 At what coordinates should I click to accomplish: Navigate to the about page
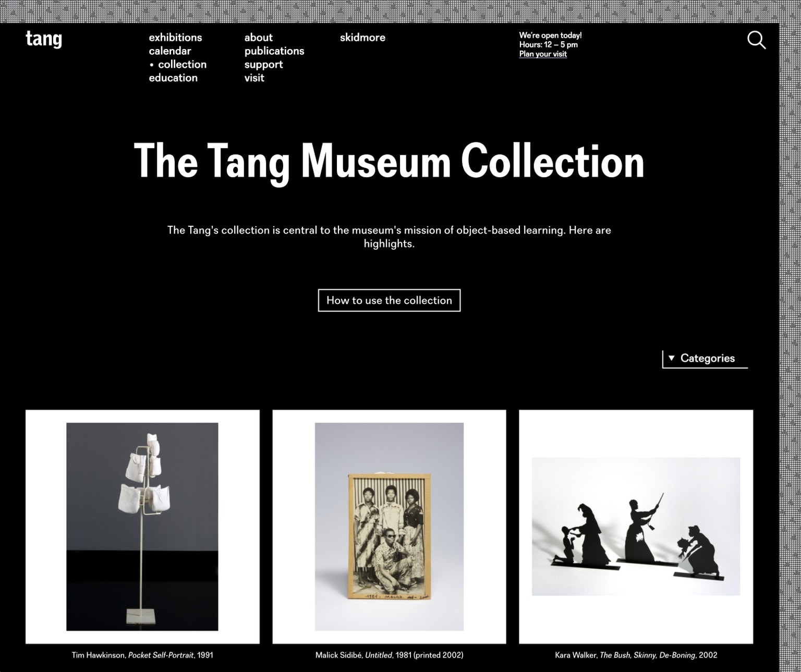259,38
